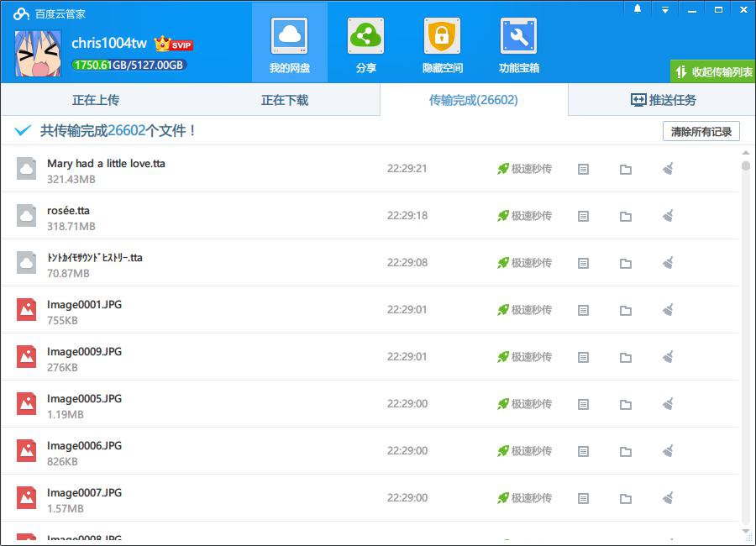
Task: Click the storage usage bar 1750.61GB/5127.00GB
Action: pyautogui.click(x=129, y=65)
